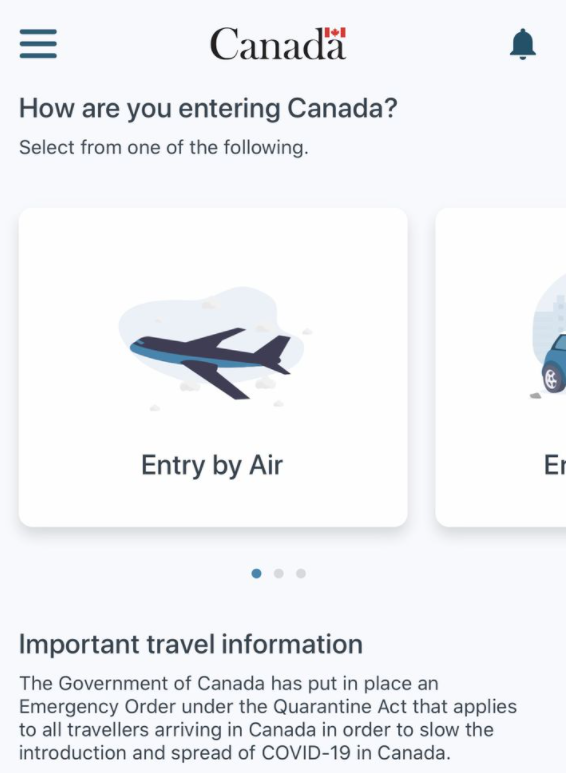Tap the 'How are you entering Canada?' heading
Viewport: 574px width, 773px height.
coord(208,108)
